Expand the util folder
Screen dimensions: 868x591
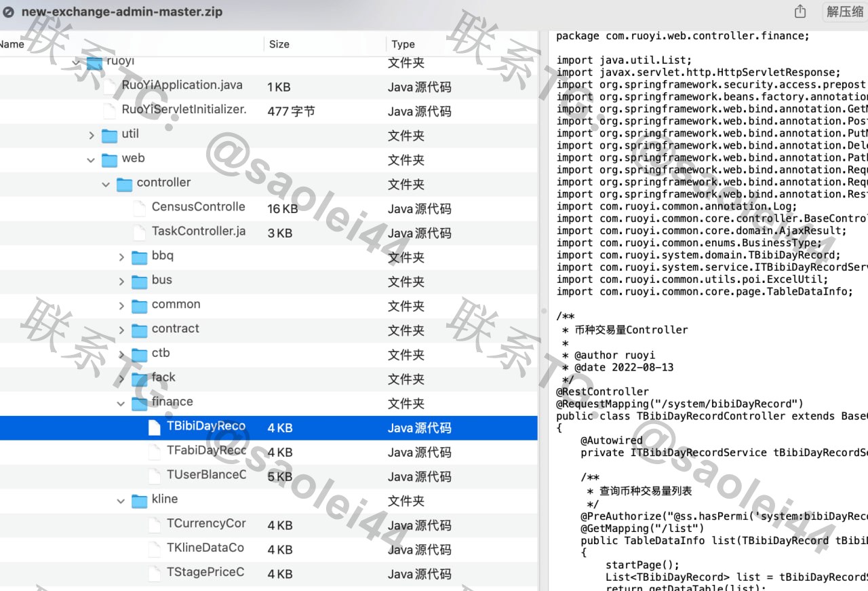pos(92,136)
